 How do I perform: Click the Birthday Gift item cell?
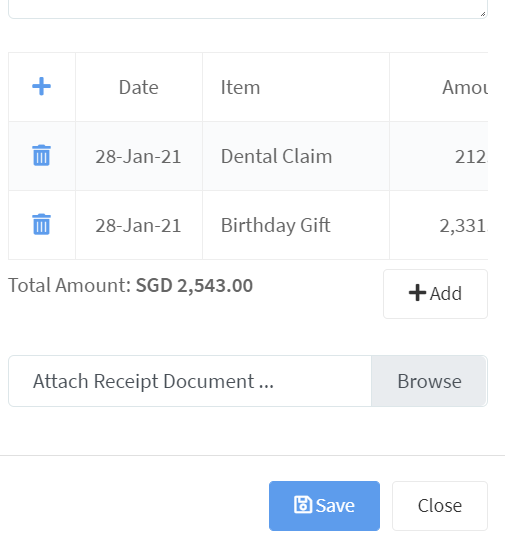coord(296,226)
